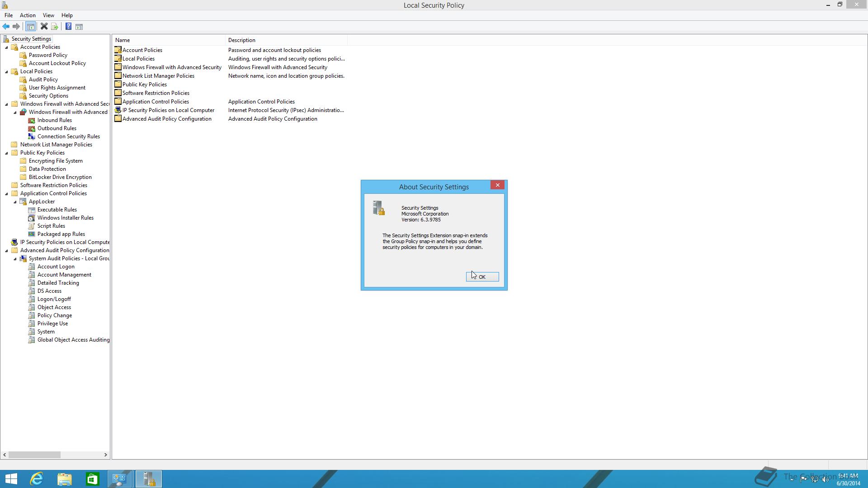Select Security Options in tree

[x=48, y=96]
